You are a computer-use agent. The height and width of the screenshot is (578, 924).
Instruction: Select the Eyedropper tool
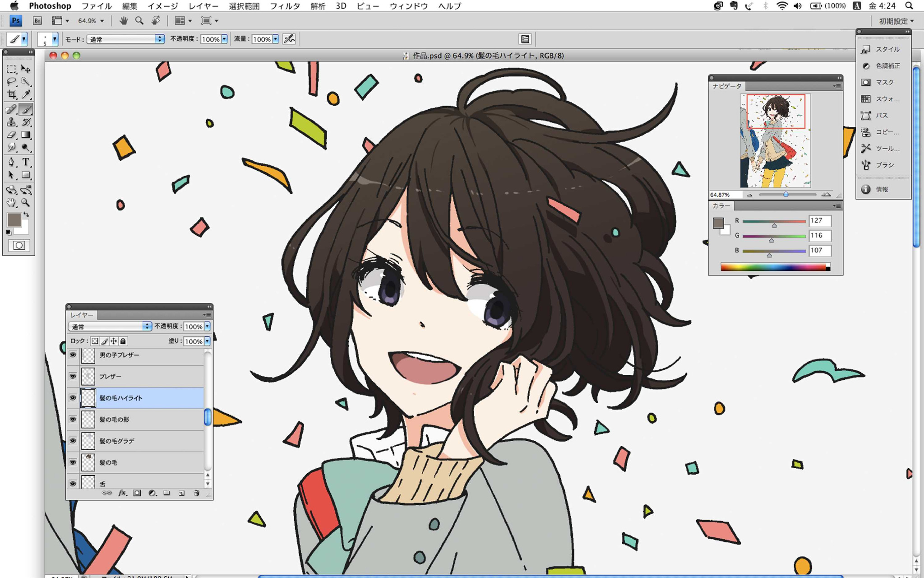(26, 94)
